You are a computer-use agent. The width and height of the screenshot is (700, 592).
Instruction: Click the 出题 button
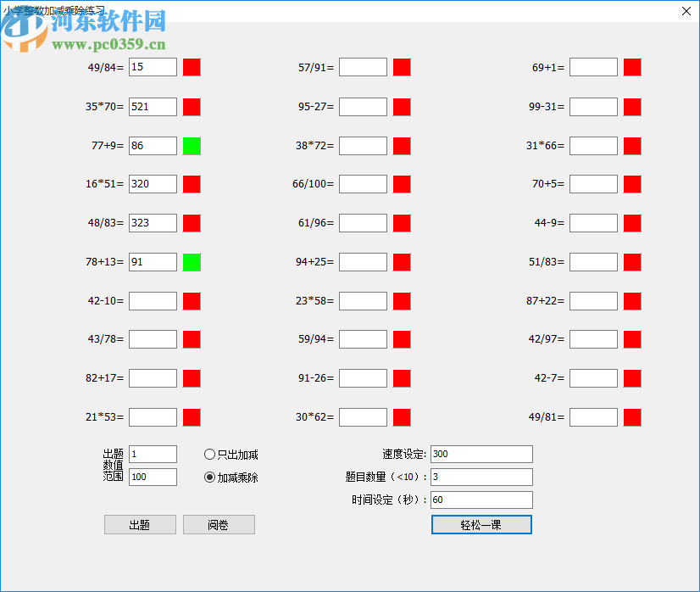[x=139, y=524]
